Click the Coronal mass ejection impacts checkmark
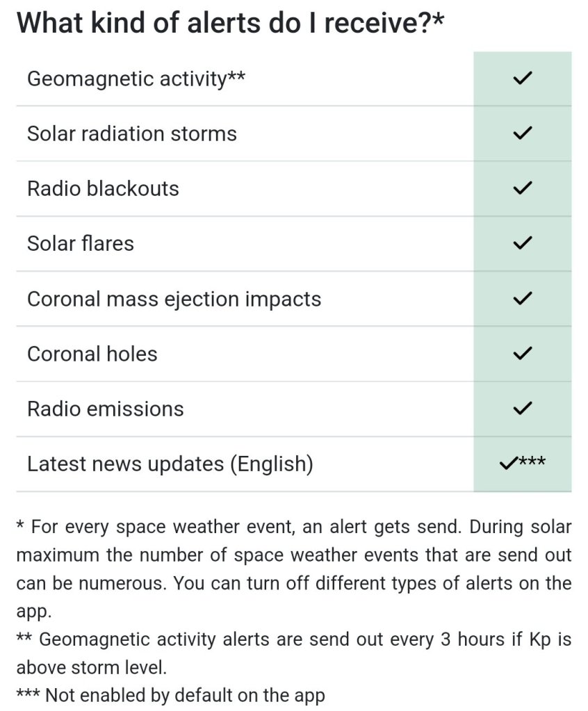This screenshot has height=711, width=588. click(x=522, y=299)
